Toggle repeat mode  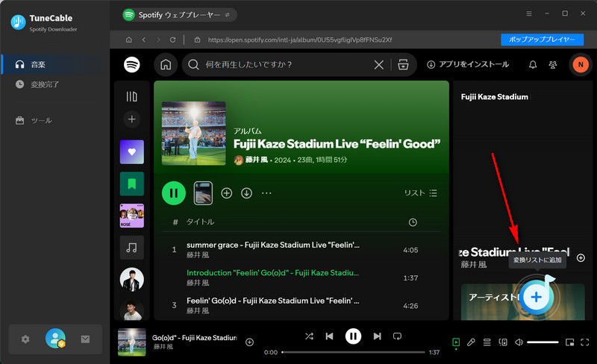397,336
